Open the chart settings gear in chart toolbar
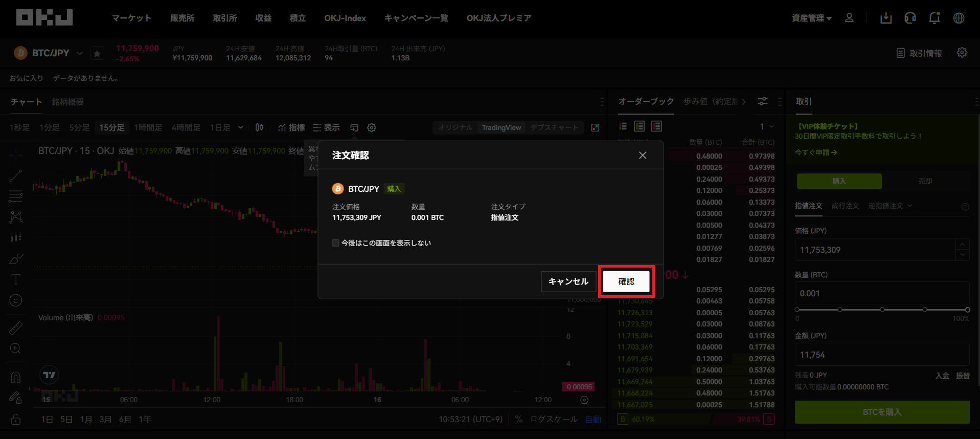Viewport: 980px width, 439px height. coord(372,127)
